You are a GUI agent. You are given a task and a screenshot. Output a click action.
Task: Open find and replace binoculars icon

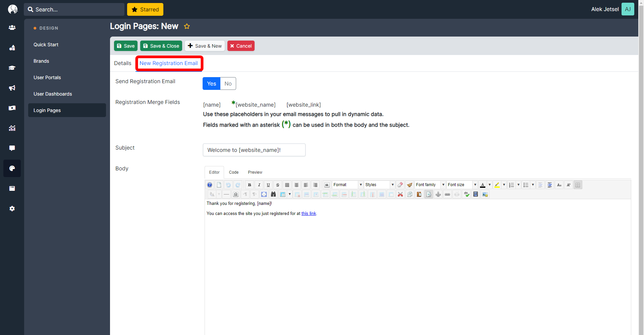tap(273, 194)
